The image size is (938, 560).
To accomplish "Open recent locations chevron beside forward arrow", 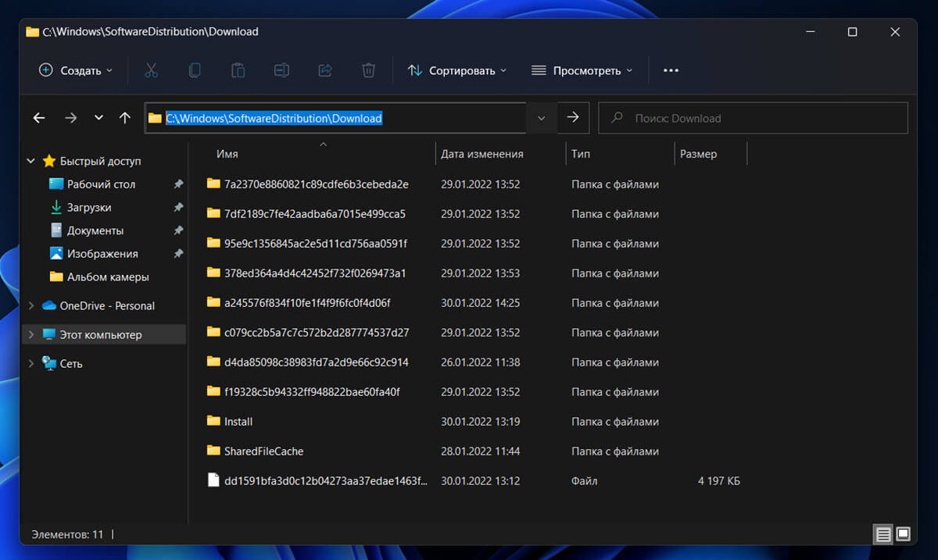I will [x=98, y=118].
